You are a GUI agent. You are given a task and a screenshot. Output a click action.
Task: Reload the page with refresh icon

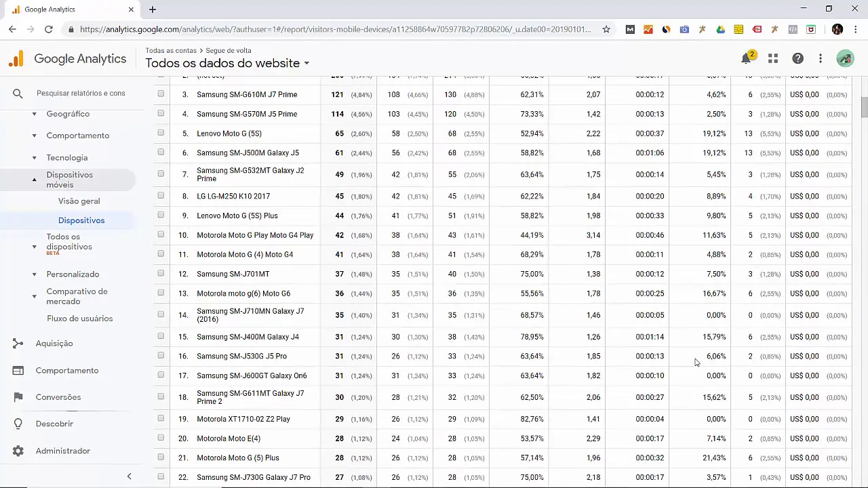[49, 29]
